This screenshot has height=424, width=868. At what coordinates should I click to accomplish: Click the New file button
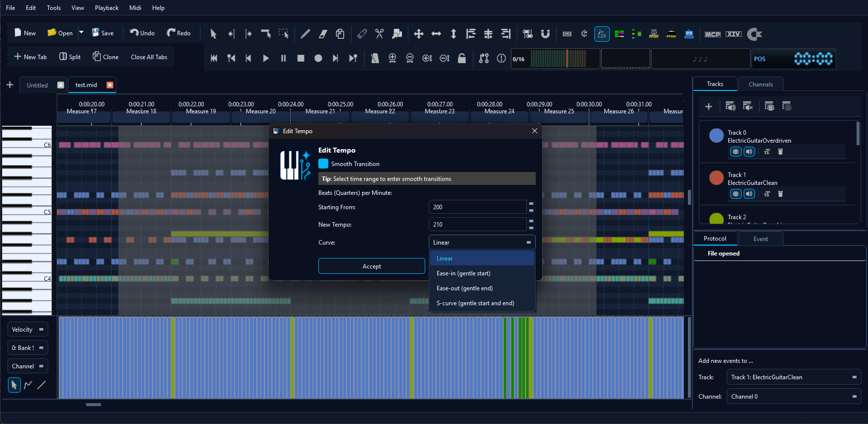(25, 33)
